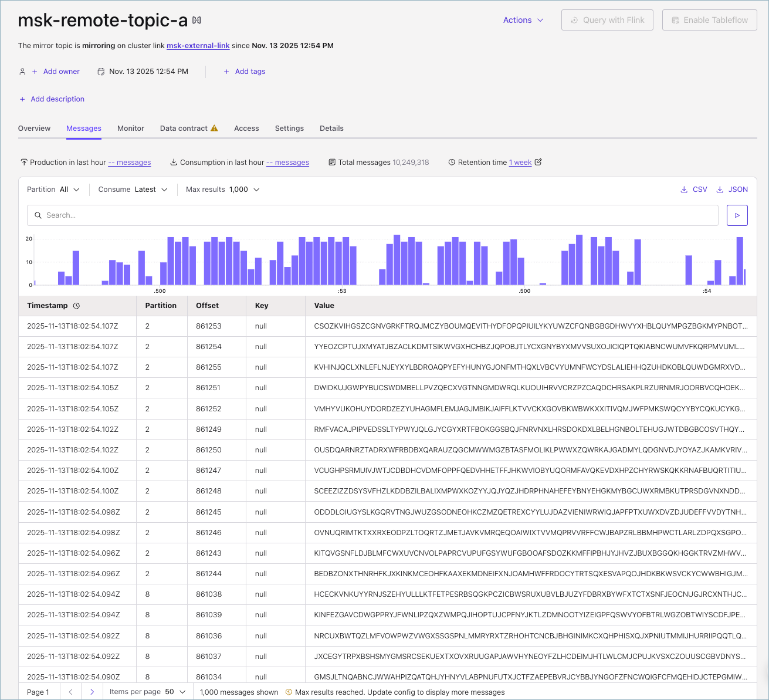Click the CSV download icon
The height and width of the screenshot is (700, 769).
[684, 190]
